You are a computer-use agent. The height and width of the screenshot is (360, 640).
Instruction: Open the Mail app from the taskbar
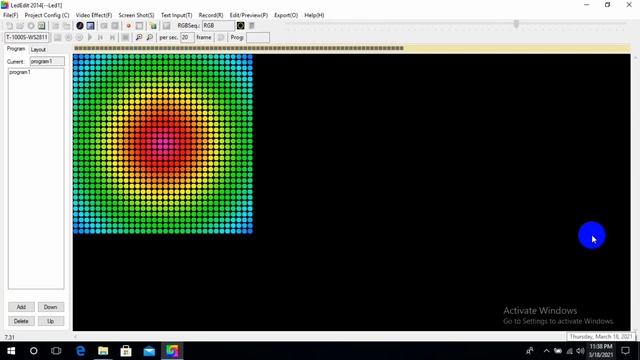149,351
